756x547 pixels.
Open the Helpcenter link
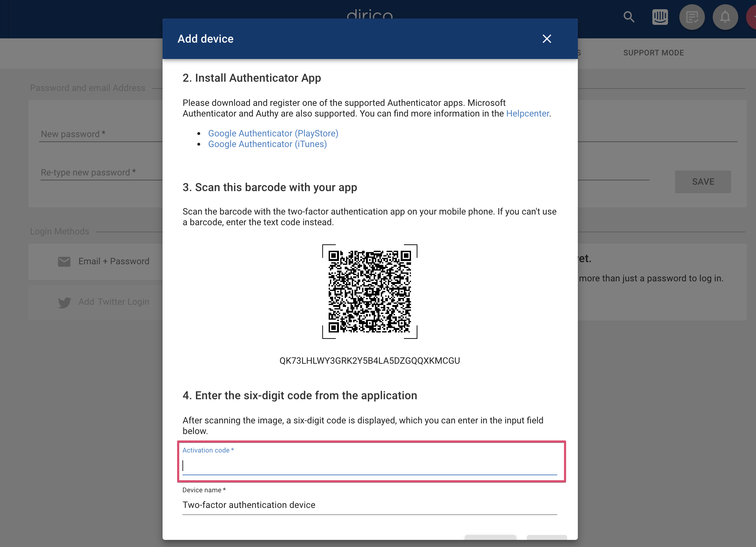(527, 114)
